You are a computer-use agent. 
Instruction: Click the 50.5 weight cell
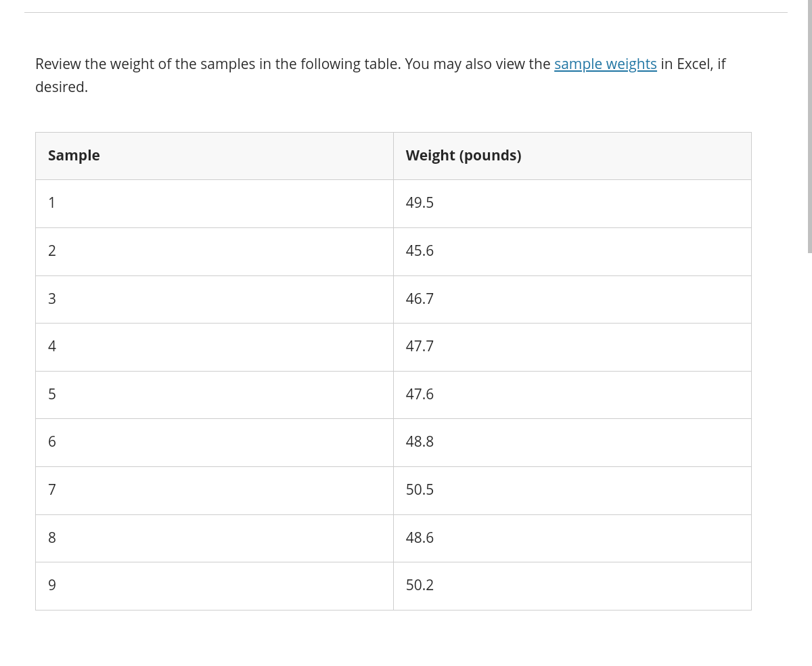point(572,491)
